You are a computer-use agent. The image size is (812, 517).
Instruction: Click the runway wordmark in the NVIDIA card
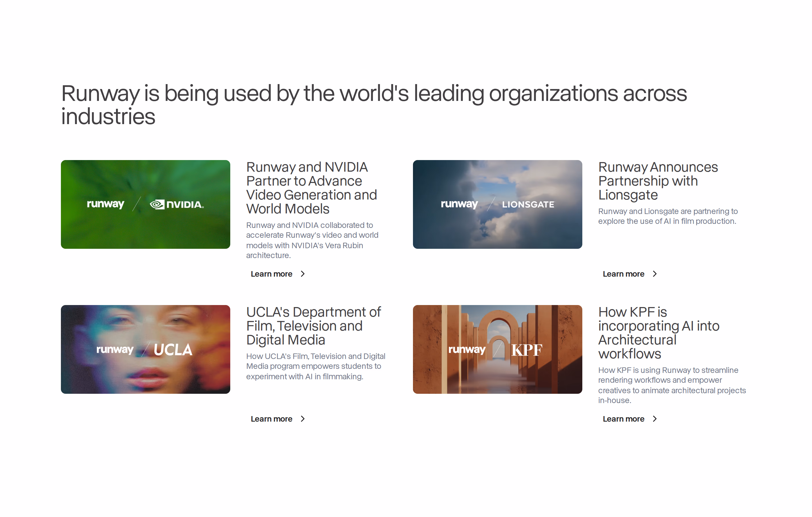(106, 204)
